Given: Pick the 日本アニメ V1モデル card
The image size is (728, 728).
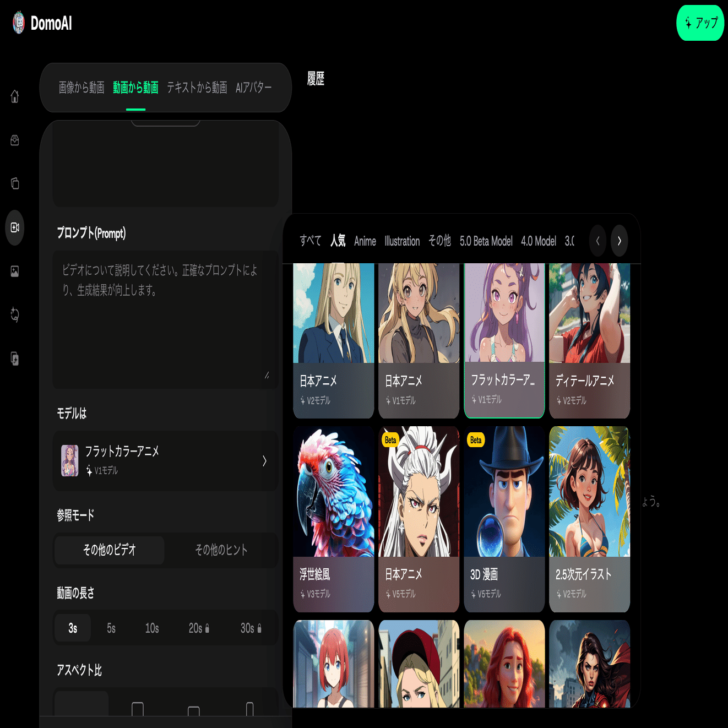Looking at the screenshot, I should pyautogui.click(x=419, y=341).
